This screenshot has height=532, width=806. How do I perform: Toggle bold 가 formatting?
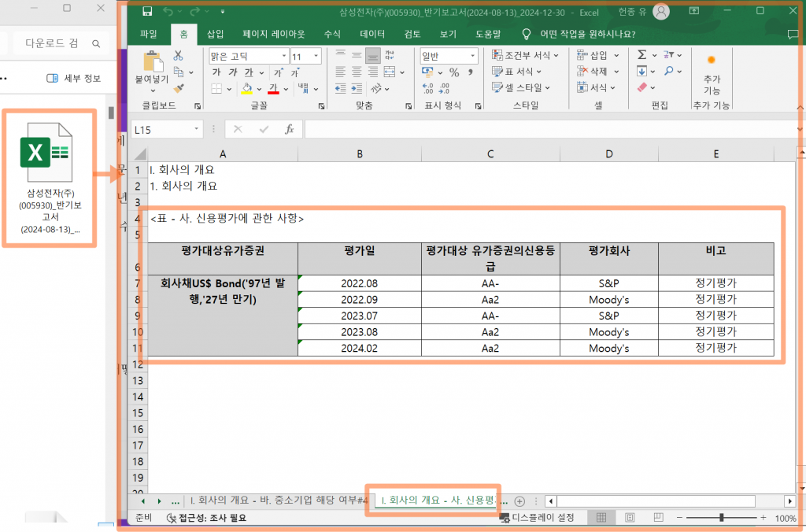(216, 72)
